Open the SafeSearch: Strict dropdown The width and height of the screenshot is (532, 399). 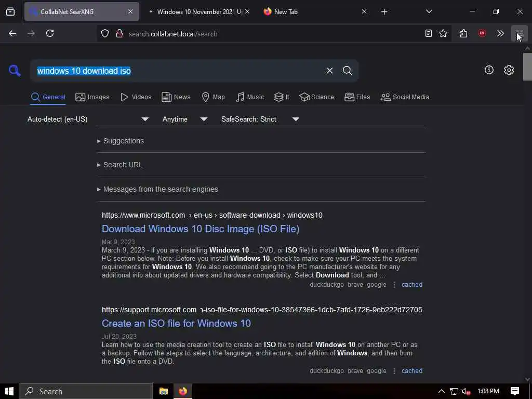260,119
